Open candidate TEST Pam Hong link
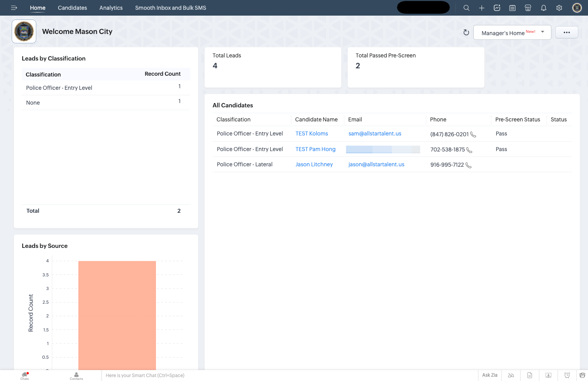 coord(315,149)
